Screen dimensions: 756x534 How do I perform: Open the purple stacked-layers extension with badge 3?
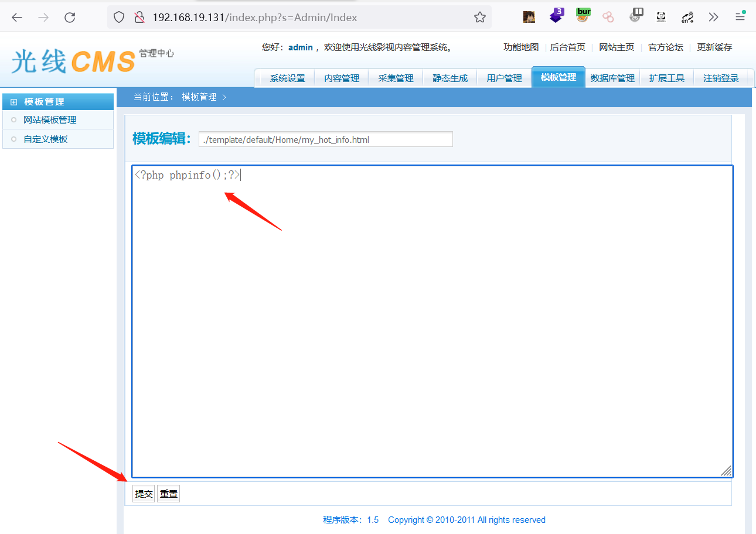tap(556, 16)
